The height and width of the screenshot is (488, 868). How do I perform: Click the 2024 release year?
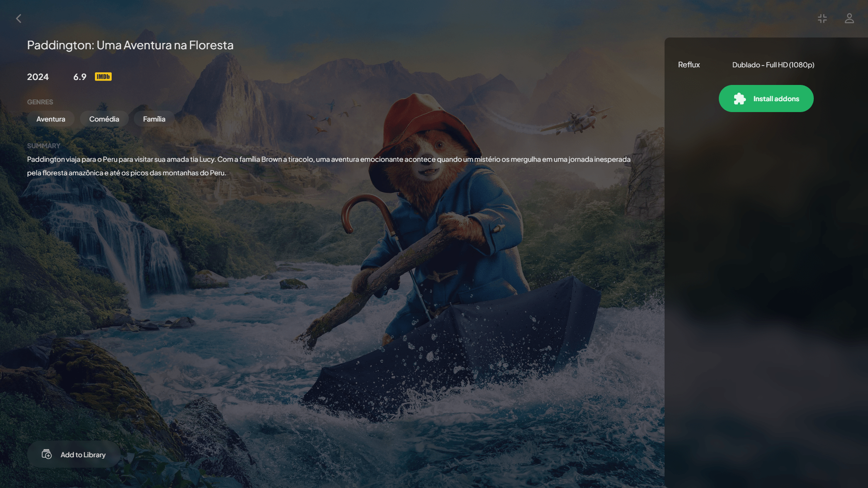(38, 77)
